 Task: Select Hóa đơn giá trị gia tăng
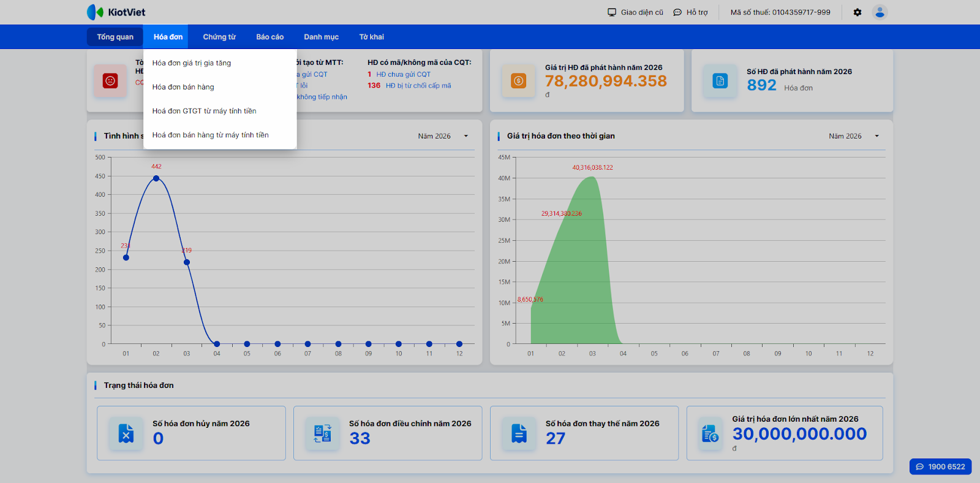click(192, 63)
